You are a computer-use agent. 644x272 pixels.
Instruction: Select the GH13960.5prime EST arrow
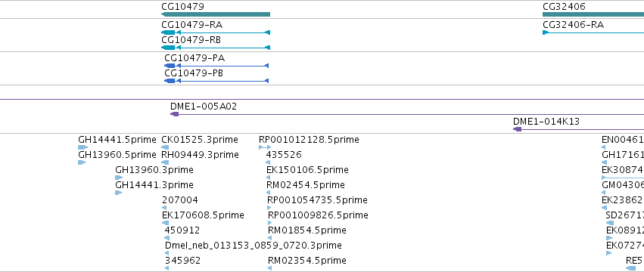pos(82,162)
